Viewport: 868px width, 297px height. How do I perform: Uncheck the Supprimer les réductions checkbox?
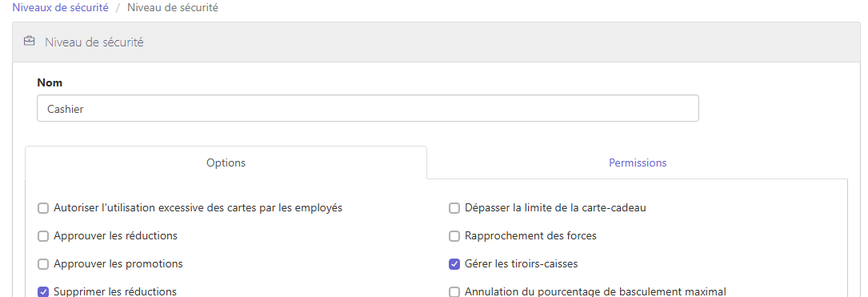pos(43,292)
